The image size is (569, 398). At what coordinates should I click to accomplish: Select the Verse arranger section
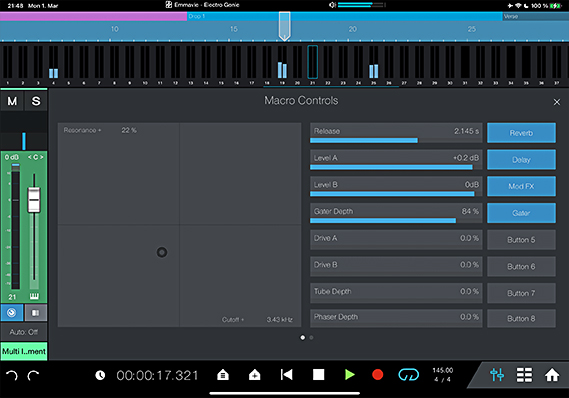tap(535, 16)
